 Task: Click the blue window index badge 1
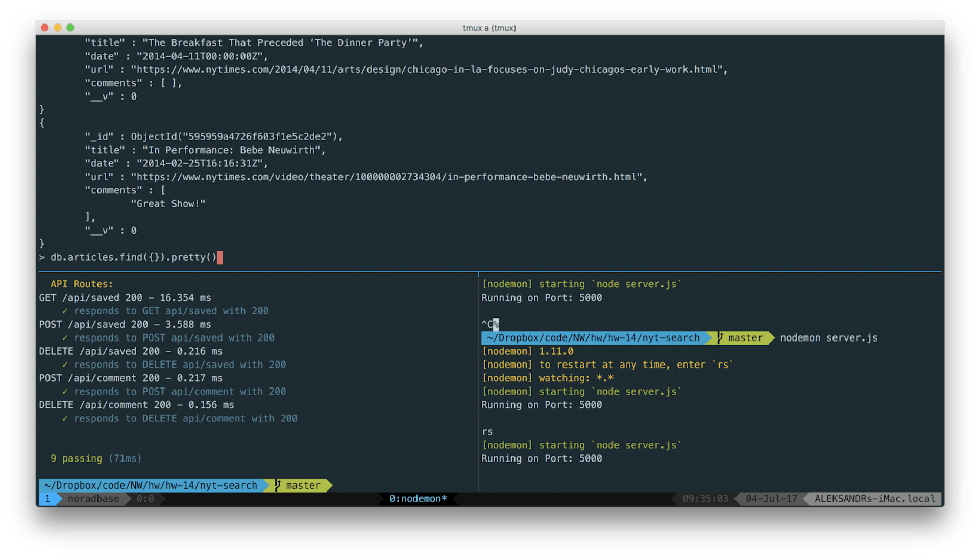tap(48, 499)
